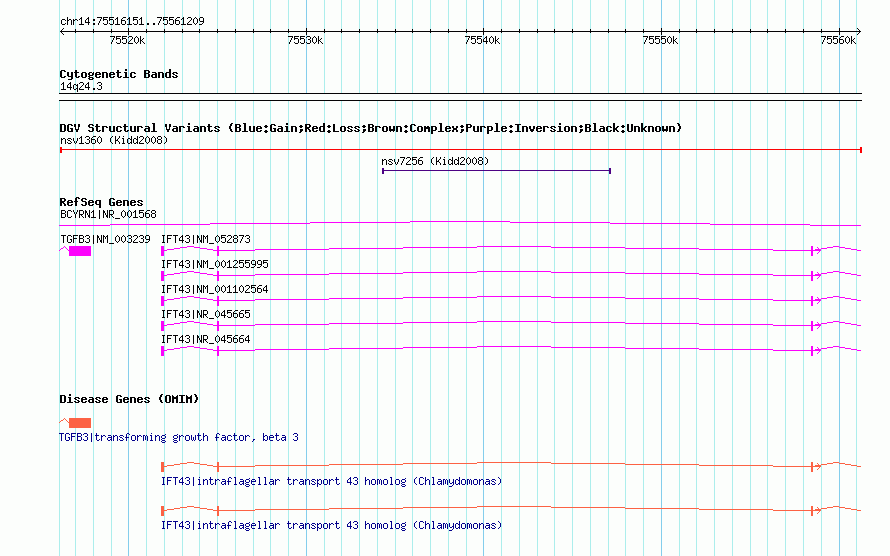Open IFT43|NM_052873 transcript label
Image resolution: width=890 pixels, height=556 pixels.
[x=205, y=239]
